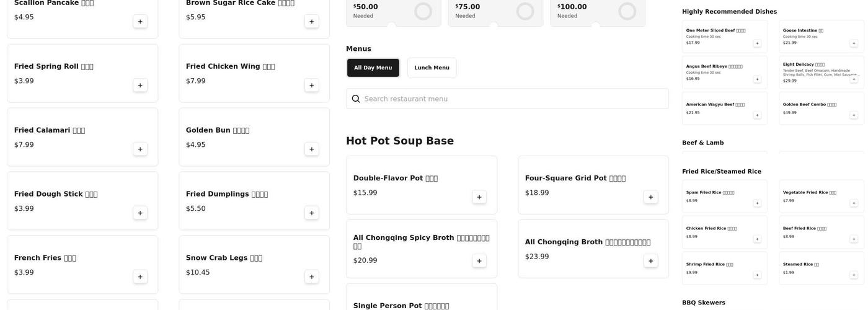The width and height of the screenshot is (868, 310).
Task: Add Golden Beef Combo to order
Action: point(854,115)
